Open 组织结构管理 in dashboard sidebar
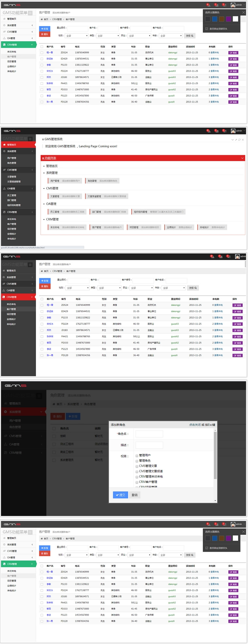 click(14, 205)
